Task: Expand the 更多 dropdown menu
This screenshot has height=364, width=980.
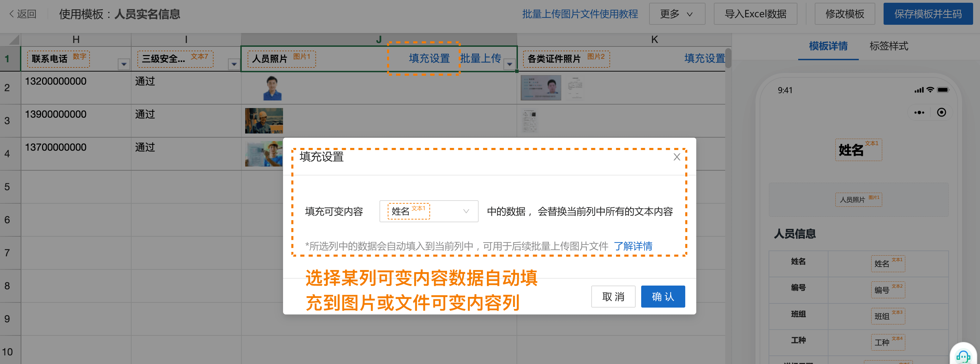Action: pyautogui.click(x=677, y=14)
